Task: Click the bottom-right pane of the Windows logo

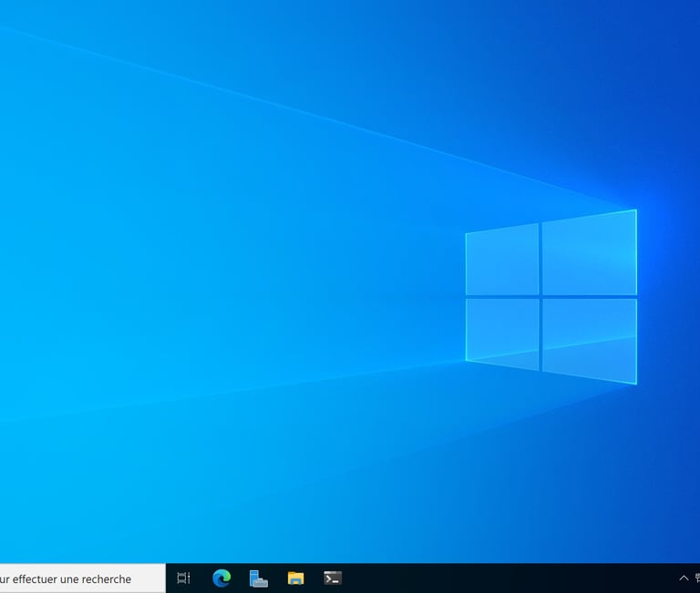Action: point(590,340)
